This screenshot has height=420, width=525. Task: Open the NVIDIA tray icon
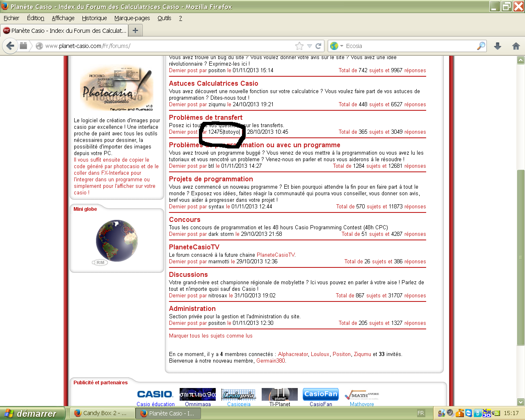coord(496,413)
